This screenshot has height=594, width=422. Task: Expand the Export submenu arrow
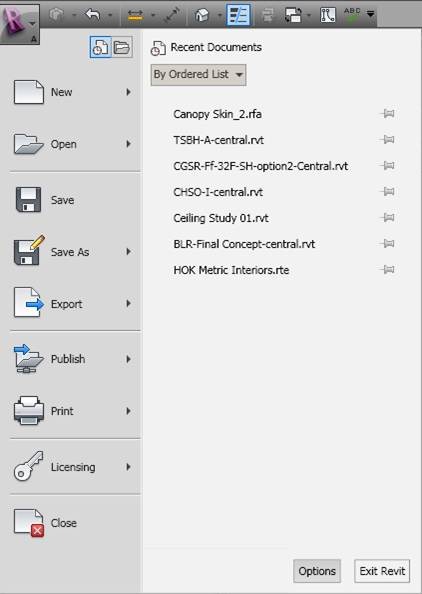128,303
